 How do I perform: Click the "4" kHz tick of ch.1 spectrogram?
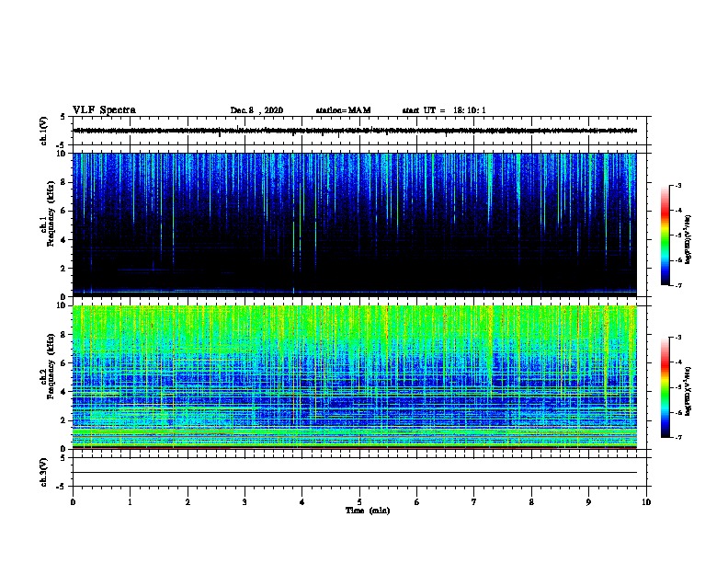click(x=64, y=240)
